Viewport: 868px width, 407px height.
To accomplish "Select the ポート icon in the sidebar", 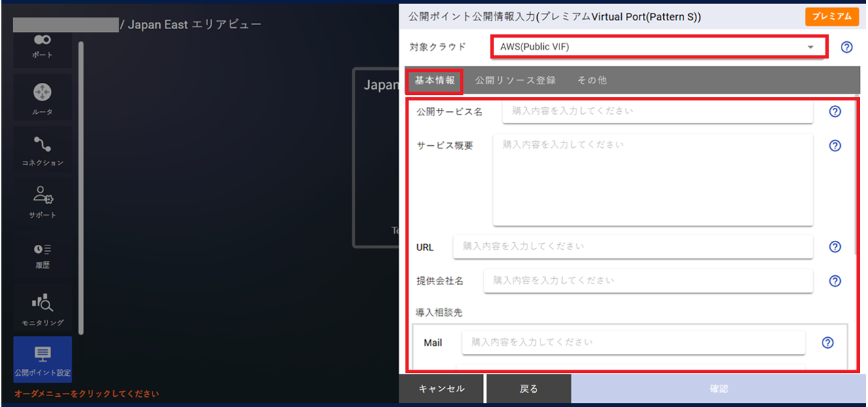I will [41, 47].
